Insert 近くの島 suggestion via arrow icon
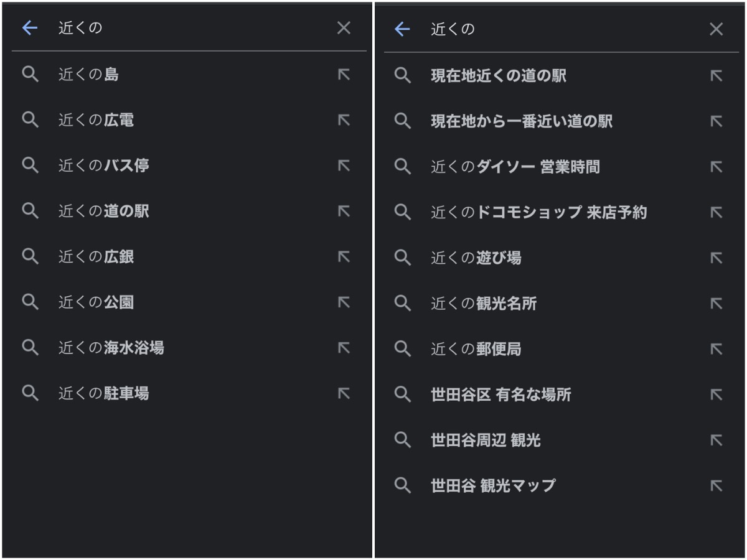 [x=344, y=75]
